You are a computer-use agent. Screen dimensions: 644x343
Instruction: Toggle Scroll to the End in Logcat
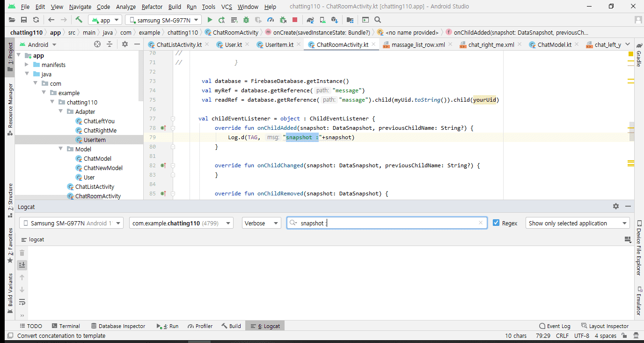(22, 265)
